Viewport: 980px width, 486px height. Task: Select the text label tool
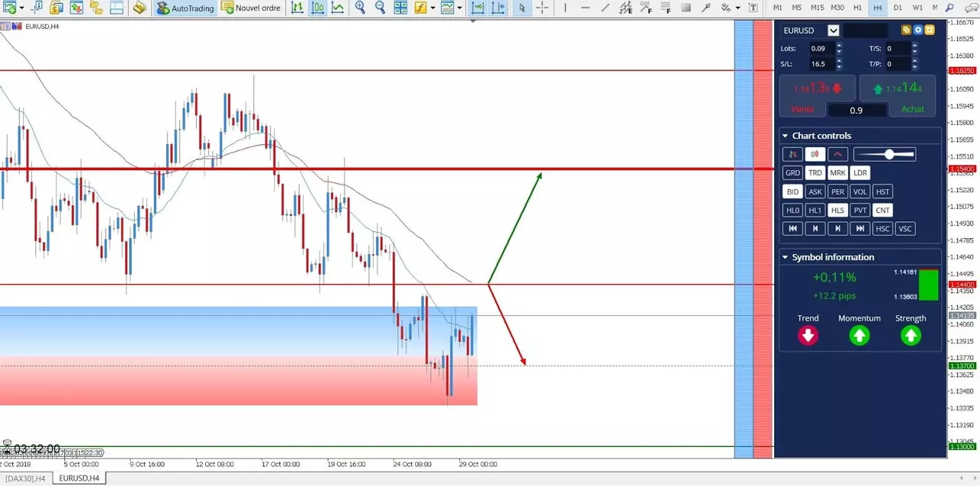pos(753,8)
